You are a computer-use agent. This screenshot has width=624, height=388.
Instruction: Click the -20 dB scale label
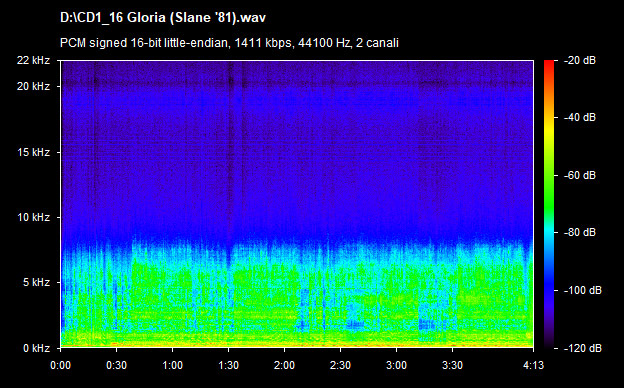click(x=580, y=60)
